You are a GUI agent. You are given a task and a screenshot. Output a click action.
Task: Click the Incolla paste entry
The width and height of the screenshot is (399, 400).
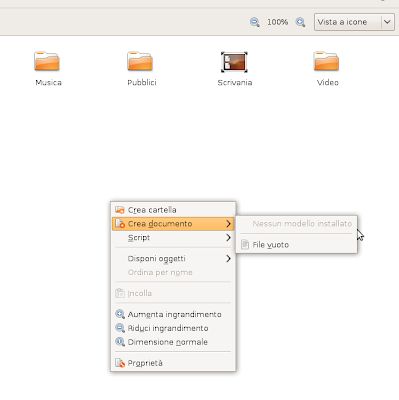(173, 293)
